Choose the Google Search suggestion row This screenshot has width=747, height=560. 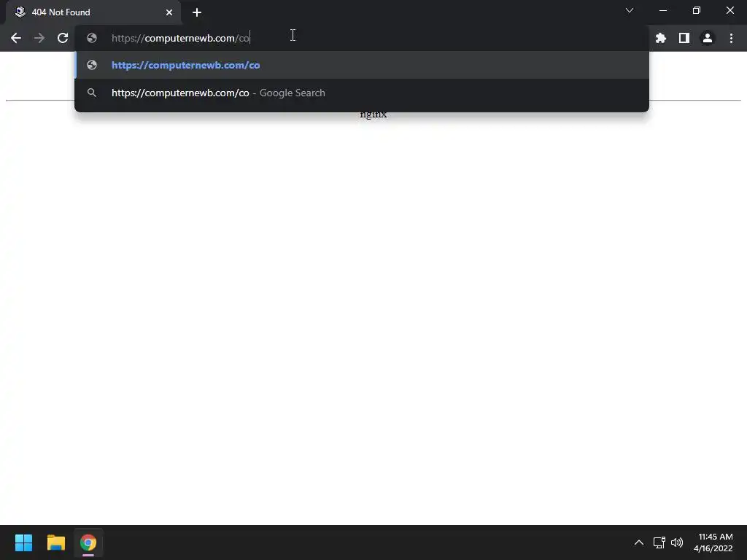[362, 93]
